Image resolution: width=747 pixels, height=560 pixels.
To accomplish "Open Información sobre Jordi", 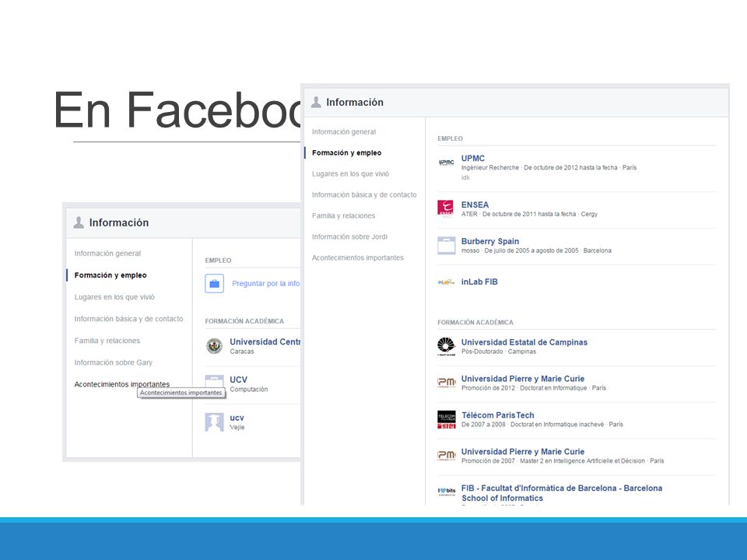I will tap(349, 236).
